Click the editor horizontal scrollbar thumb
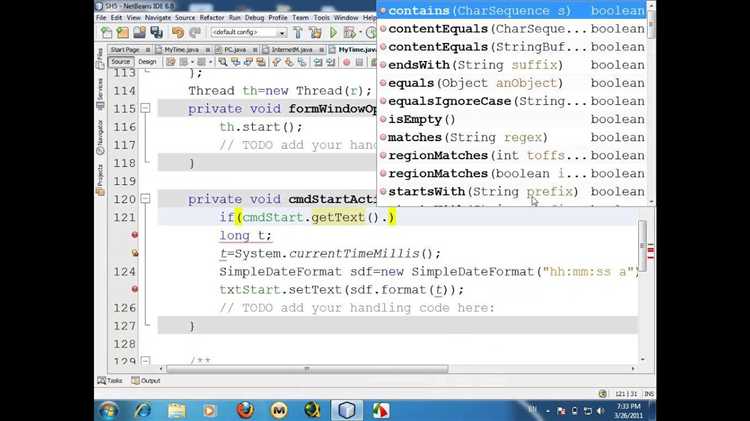750x421 pixels. pyautogui.click(x=307, y=369)
